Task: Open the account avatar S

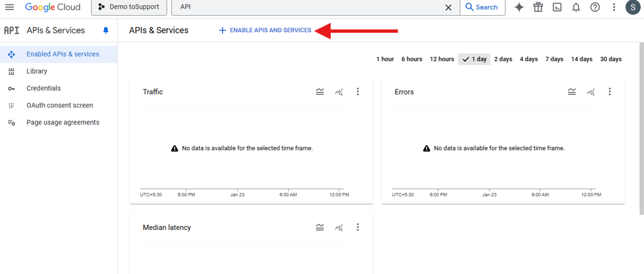Action: [633, 8]
